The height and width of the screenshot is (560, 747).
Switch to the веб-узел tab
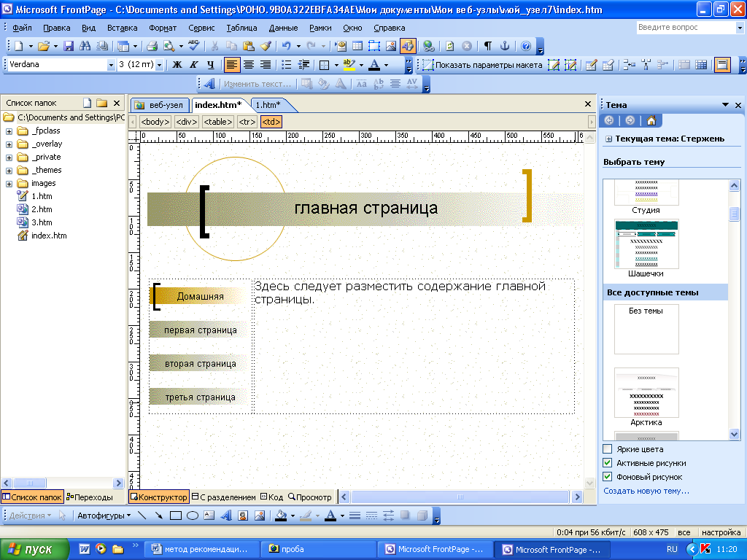160,105
